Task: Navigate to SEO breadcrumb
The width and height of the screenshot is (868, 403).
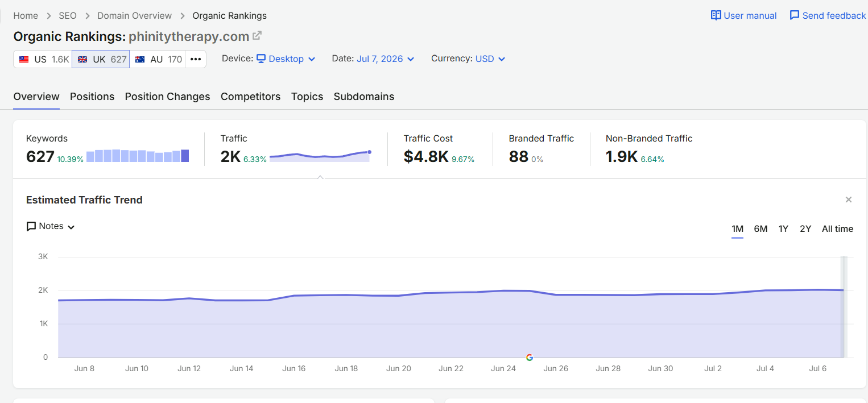Action: click(68, 15)
